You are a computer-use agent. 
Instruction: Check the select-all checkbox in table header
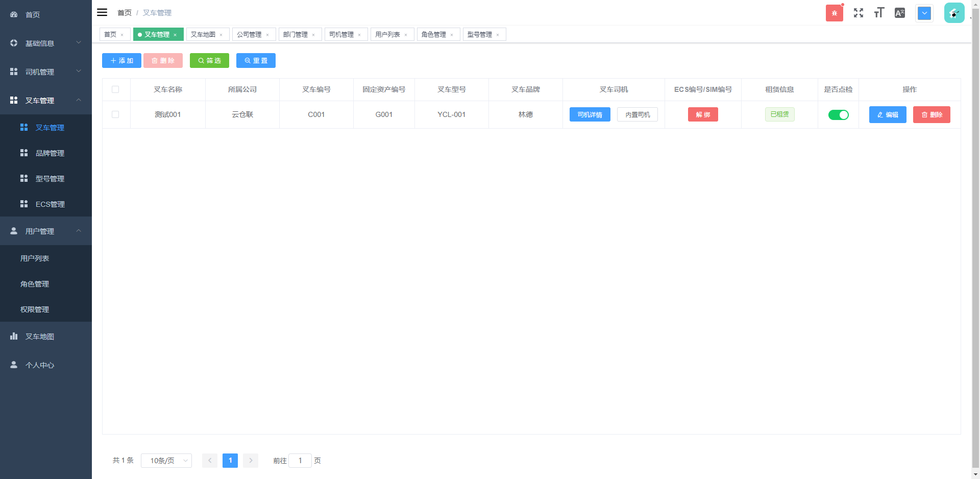115,89
